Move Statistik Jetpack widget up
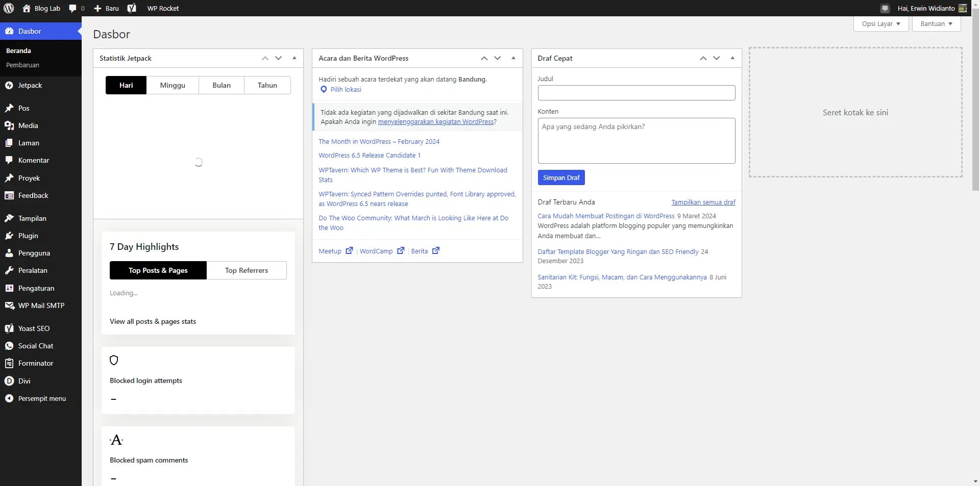 (265, 58)
